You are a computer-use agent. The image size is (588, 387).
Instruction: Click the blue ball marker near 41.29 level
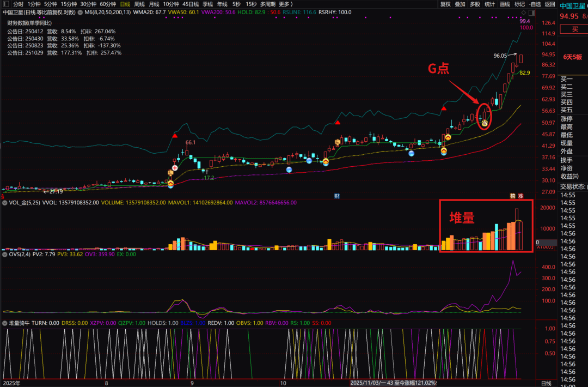[x=412, y=153]
